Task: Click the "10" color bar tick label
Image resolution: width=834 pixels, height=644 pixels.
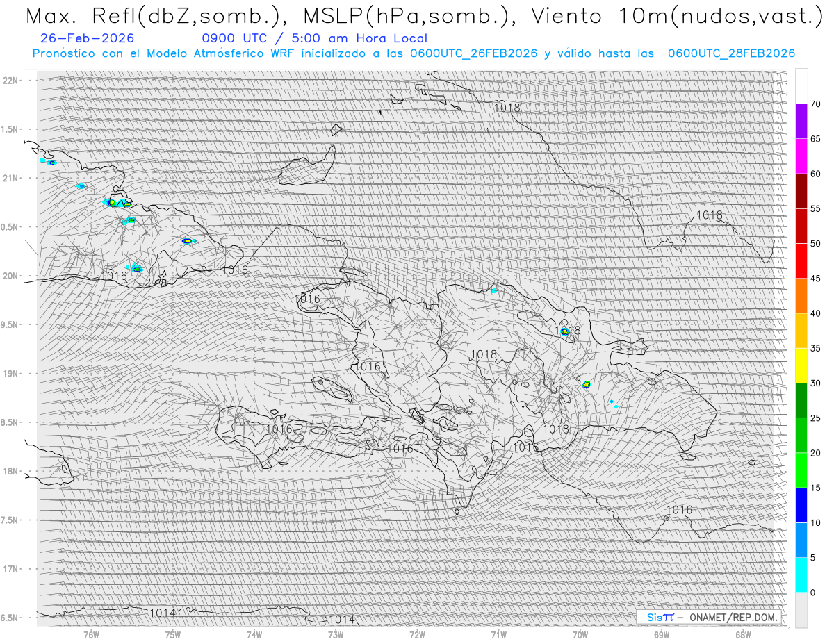Action: 816,522
